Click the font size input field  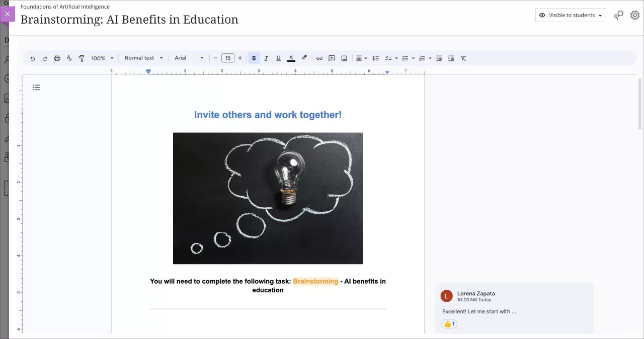228,58
